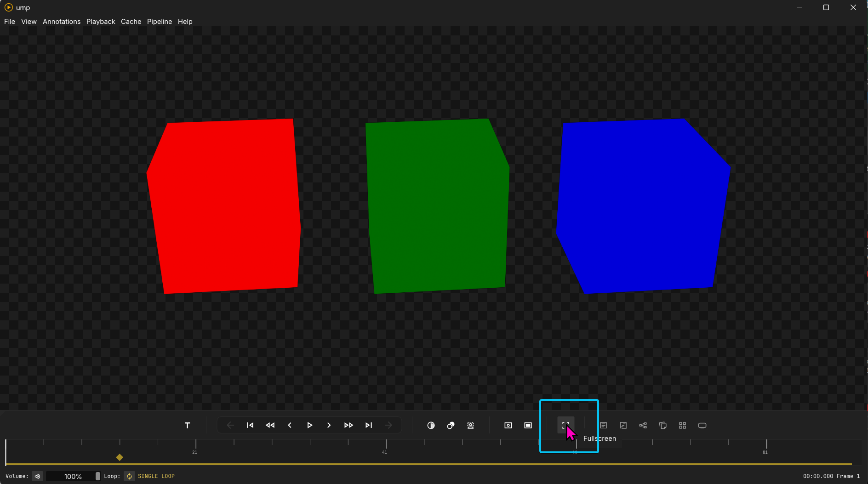Skip to the last frame
Screen dimensions: 868x484
pyautogui.click(x=369, y=426)
